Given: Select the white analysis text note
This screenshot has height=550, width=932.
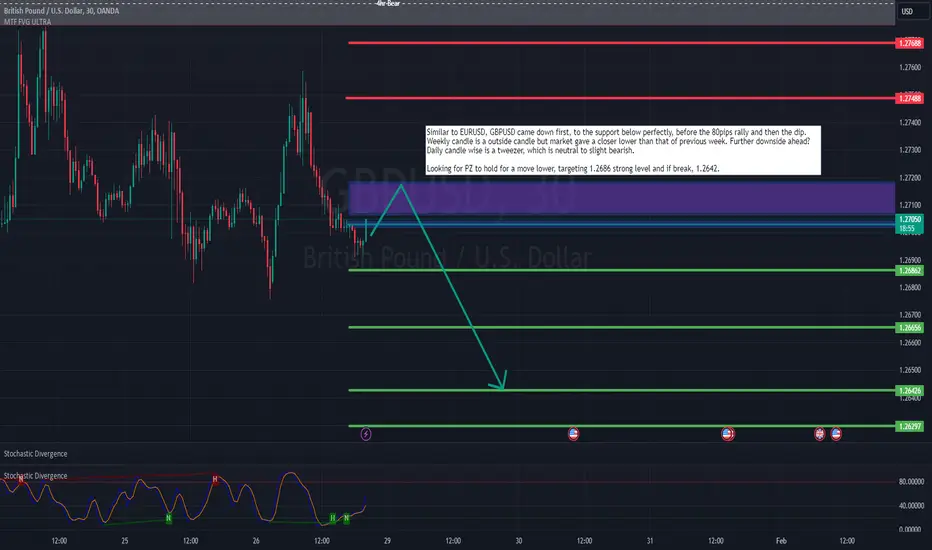Looking at the screenshot, I should click(623, 150).
